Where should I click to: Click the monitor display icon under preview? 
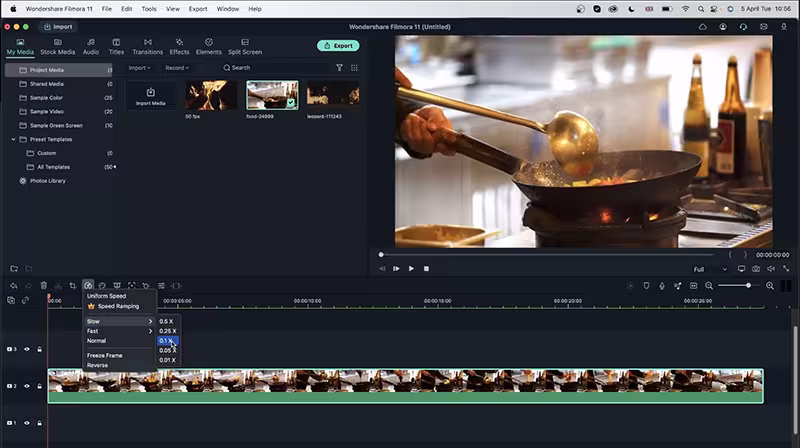pyautogui.click(x=741, y=268)
